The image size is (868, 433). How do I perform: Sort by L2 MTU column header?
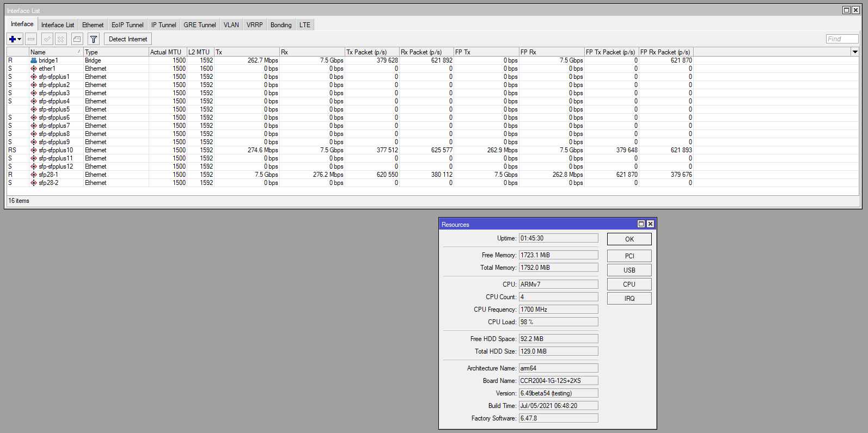coord(200,52)
